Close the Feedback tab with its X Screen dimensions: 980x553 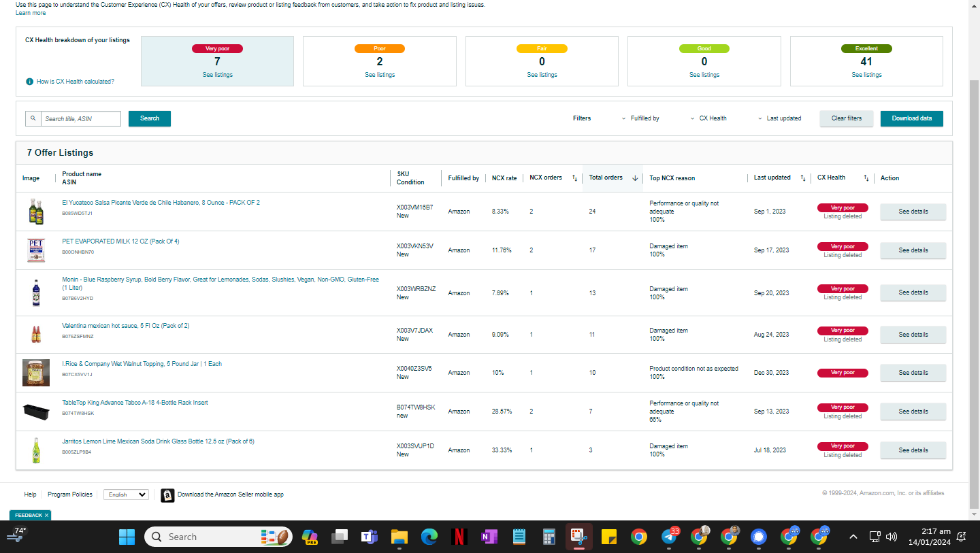[47, 516]
